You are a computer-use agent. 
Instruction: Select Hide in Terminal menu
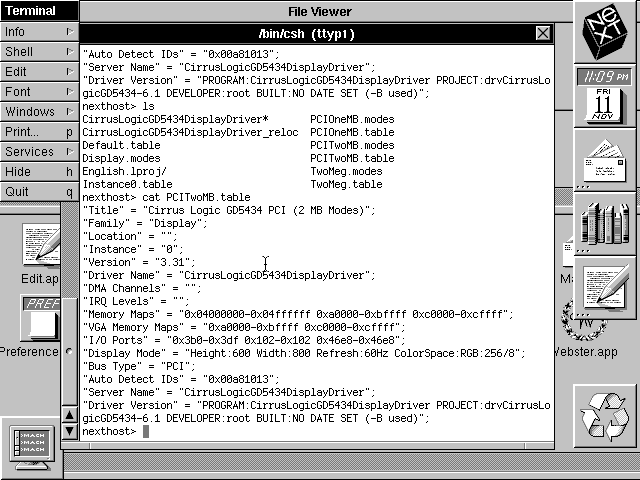pyautogui.click(x=39, y=172)
